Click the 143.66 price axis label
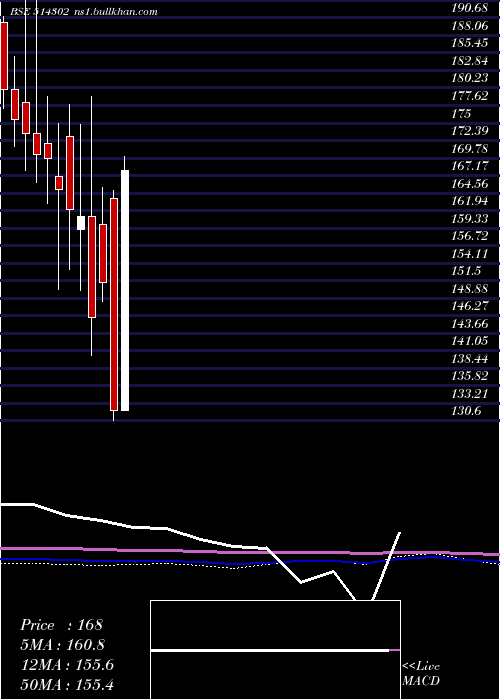This screenshot has width=500, height=700. pyautogui.click(x=470, y=323)
